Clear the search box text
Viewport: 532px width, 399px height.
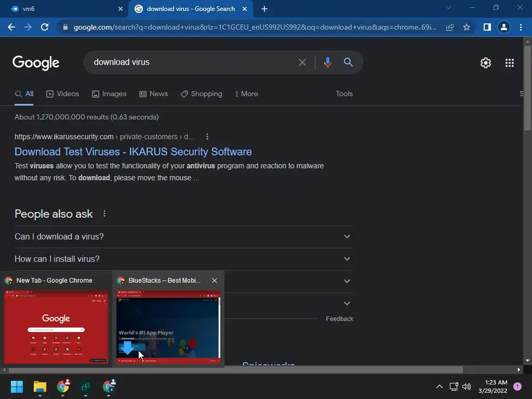[x=302, y=62]
